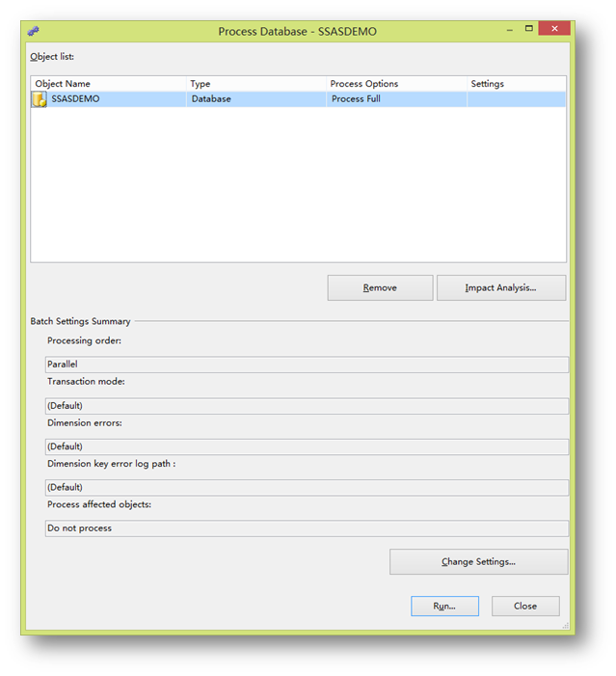Click the Processing order field showing Parallel
This screenshot has width=616, height=676.
click(x=307, y=365)
